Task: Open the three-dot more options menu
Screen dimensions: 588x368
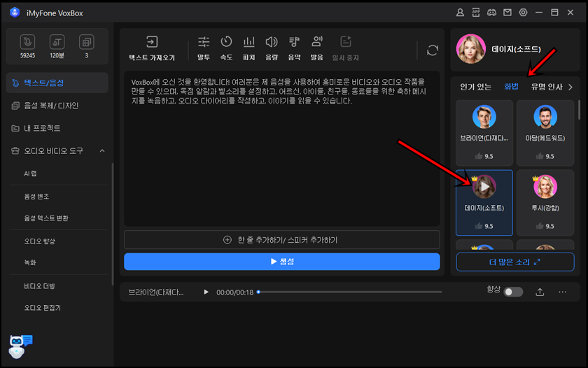Action: coord(563,292)
